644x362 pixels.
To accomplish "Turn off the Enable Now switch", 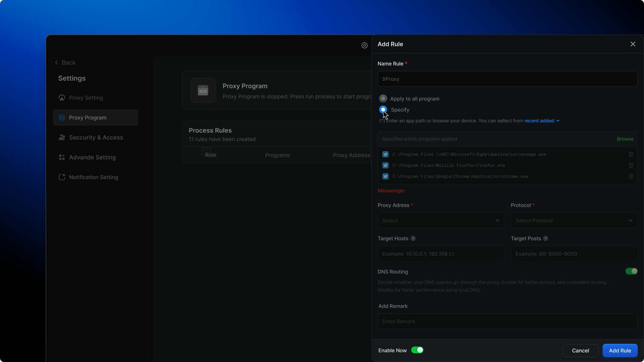I will (x=417, y=350).
